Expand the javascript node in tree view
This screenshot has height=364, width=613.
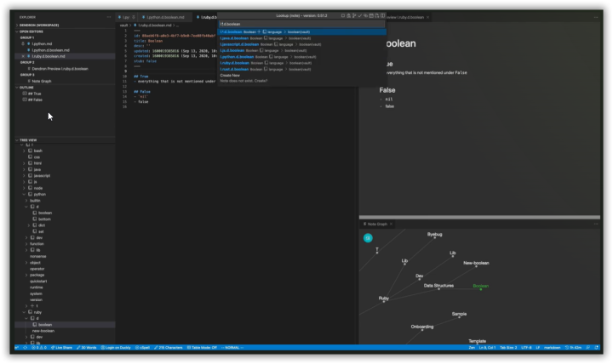click(24, 176)
